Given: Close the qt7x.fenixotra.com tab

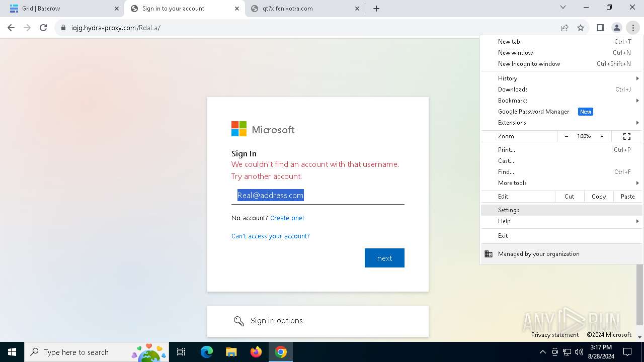Looking at the screenshot, I should pos(357,9).
